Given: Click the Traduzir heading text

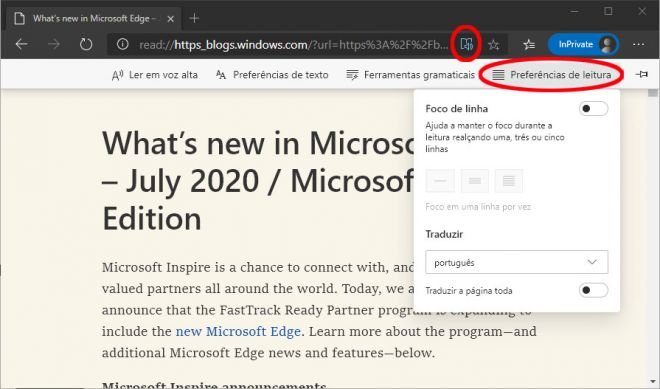Looking at the screenshot, I should 444,234.
